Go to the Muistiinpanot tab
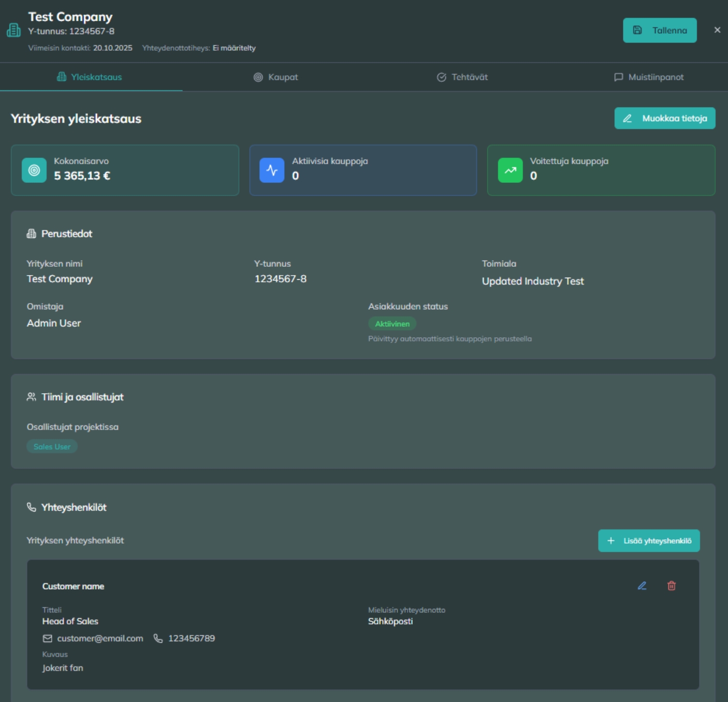The width and height of the screenshot is (728, 702). pos(649,77)
